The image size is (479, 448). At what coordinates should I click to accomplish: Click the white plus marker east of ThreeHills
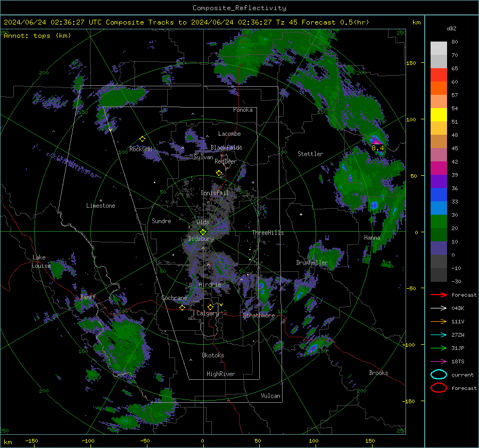301,214
